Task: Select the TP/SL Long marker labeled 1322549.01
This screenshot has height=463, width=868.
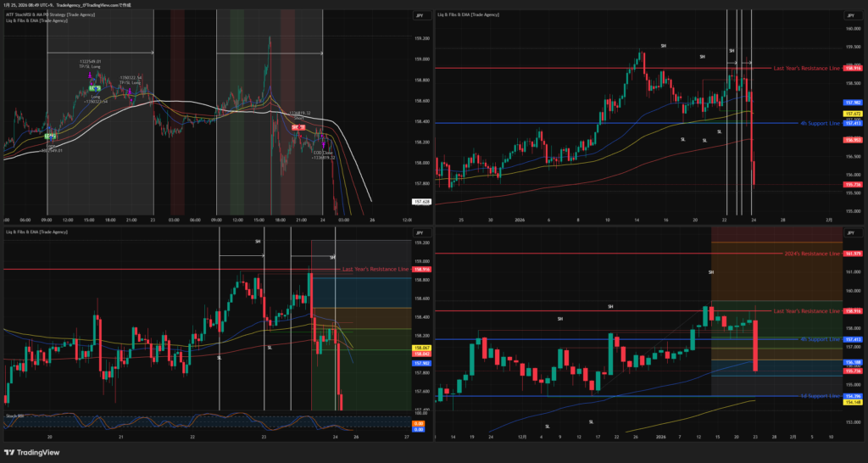Action: 91,62
